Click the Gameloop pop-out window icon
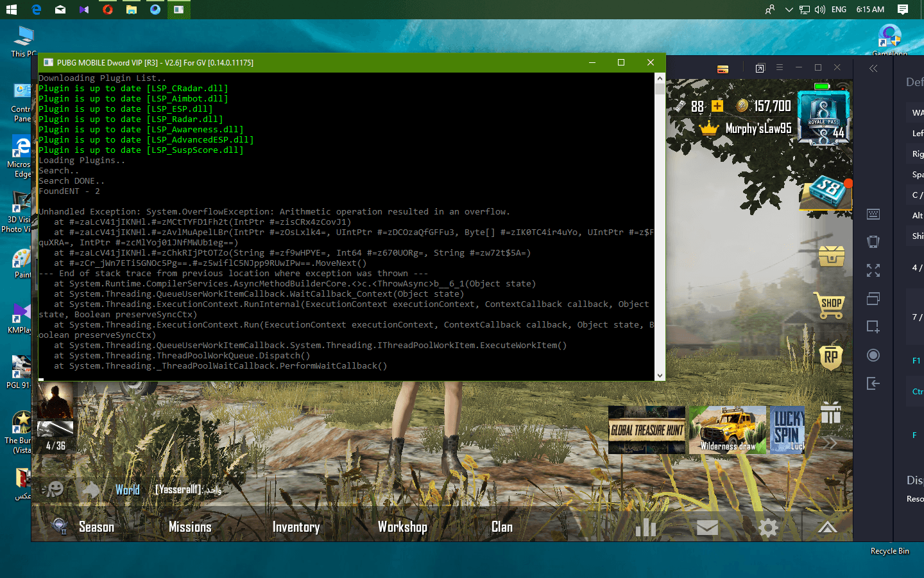Viewport: 924px width, 578px height. point(760,68)
